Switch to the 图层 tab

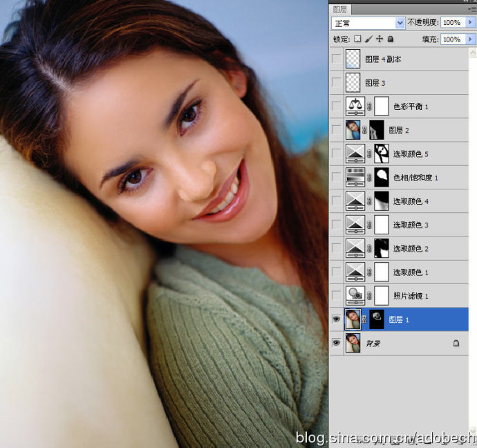(x=340, y=10)
